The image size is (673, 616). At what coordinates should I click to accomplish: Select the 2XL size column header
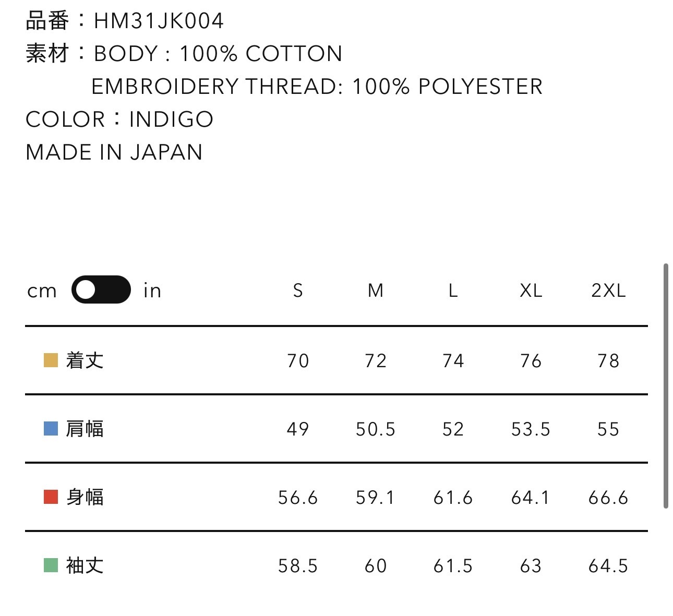click(x=608, y=291)
